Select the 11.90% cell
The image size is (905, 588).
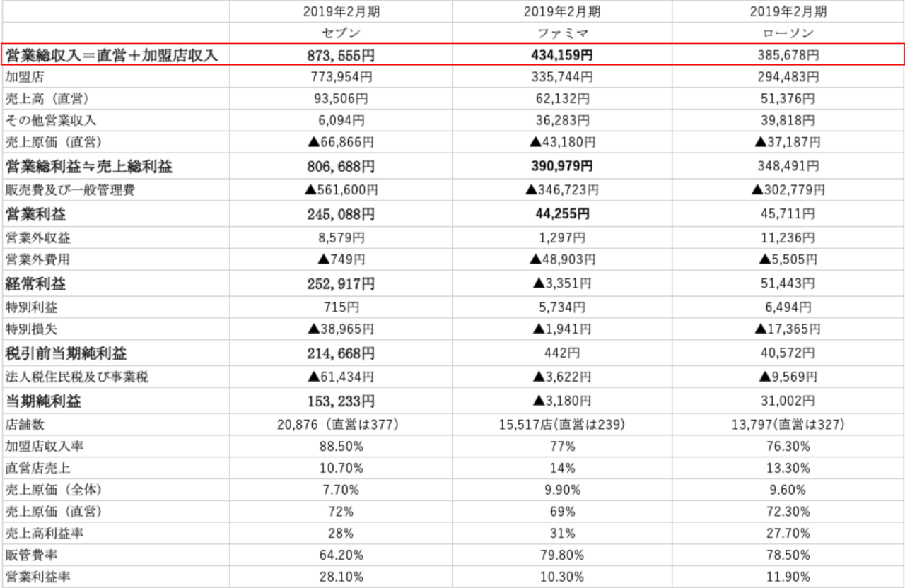788,577
